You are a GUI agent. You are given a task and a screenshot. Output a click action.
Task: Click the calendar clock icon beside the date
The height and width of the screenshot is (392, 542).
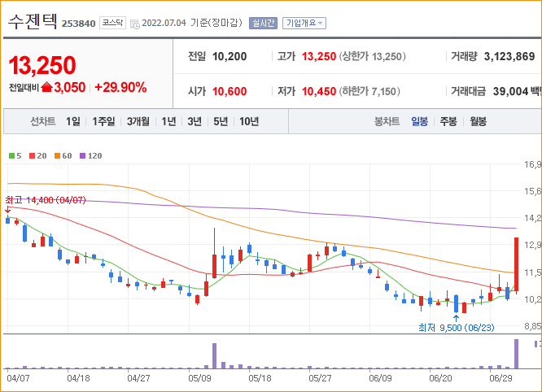click(135, 24)
